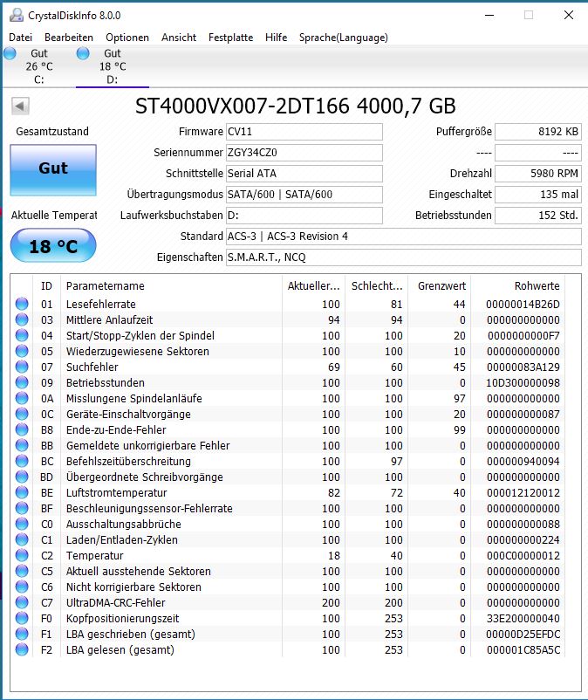The image size is (588, 700).
Task: Click the Eigenschaften field S.M.A.R.T., NCQ
Action: pos(404,257)
